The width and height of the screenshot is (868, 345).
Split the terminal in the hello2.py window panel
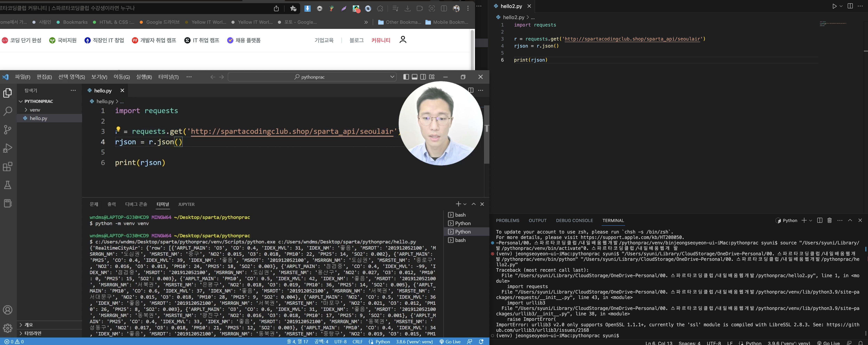[820, 220]
